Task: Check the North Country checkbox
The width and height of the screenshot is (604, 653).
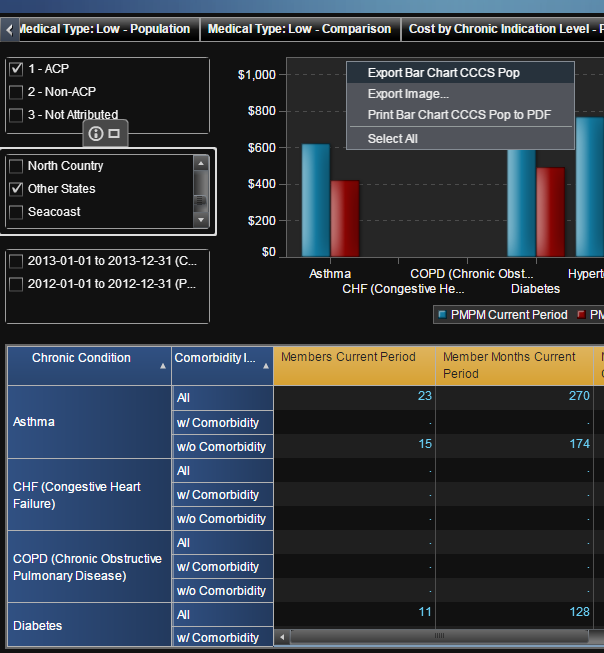Action: [16, 166]
